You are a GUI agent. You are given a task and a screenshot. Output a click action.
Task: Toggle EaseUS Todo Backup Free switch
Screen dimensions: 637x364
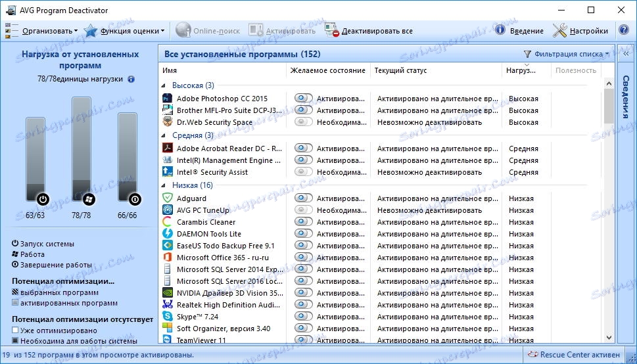click(x=304, y=245)
